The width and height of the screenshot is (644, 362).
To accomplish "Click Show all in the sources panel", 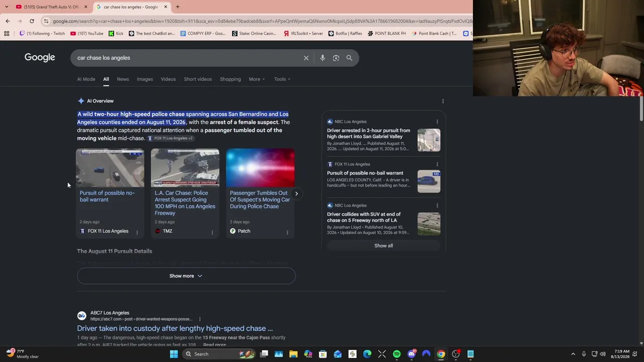I will 383,246.
